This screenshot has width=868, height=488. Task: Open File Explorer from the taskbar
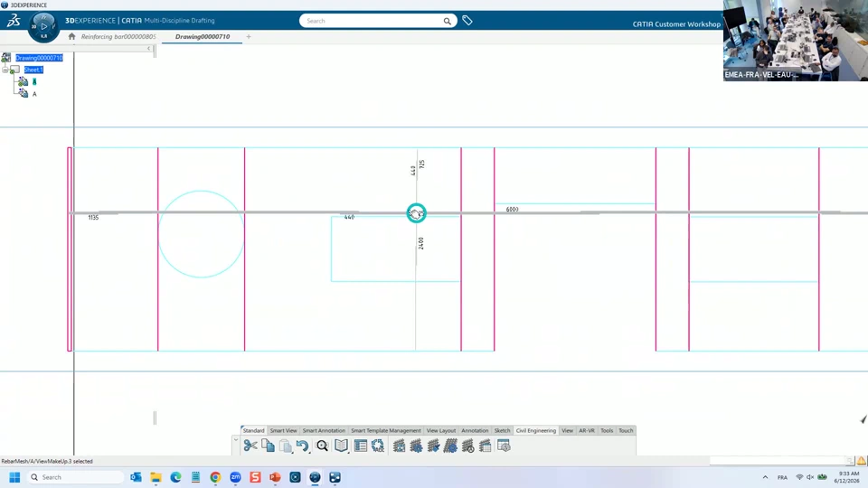pyautogui.click(x=156, y=477)
